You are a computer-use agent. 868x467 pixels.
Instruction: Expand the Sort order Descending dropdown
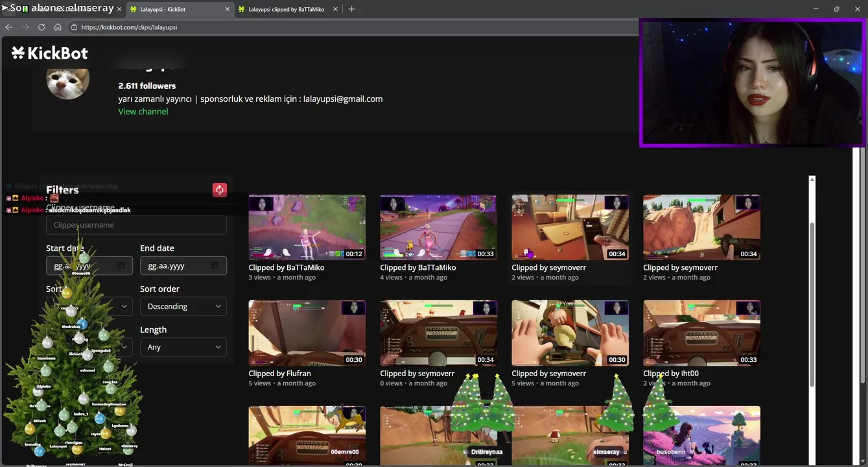pos(183,306)
